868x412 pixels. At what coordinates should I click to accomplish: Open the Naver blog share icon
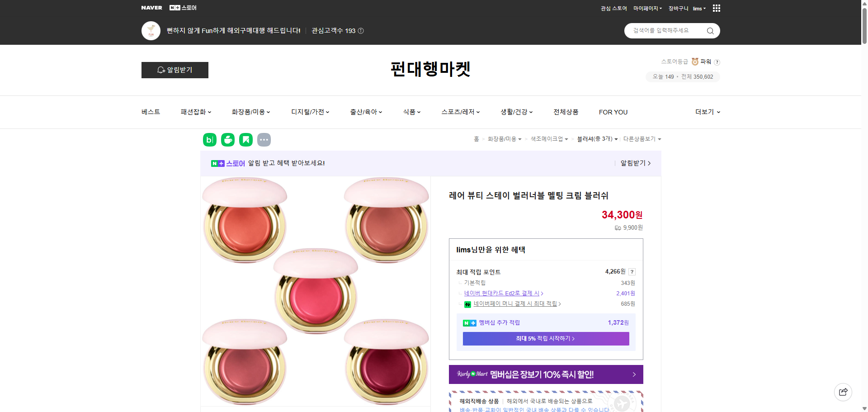coord(209,140)
